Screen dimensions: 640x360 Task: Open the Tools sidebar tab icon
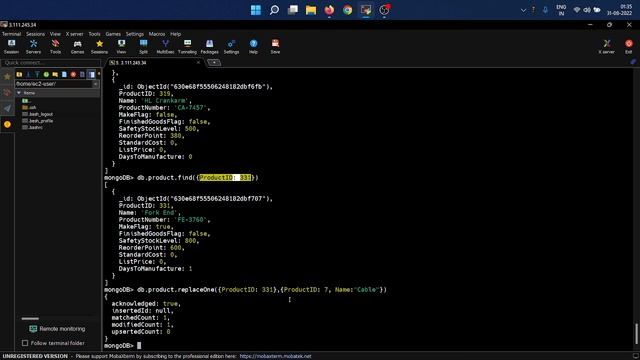7,93
